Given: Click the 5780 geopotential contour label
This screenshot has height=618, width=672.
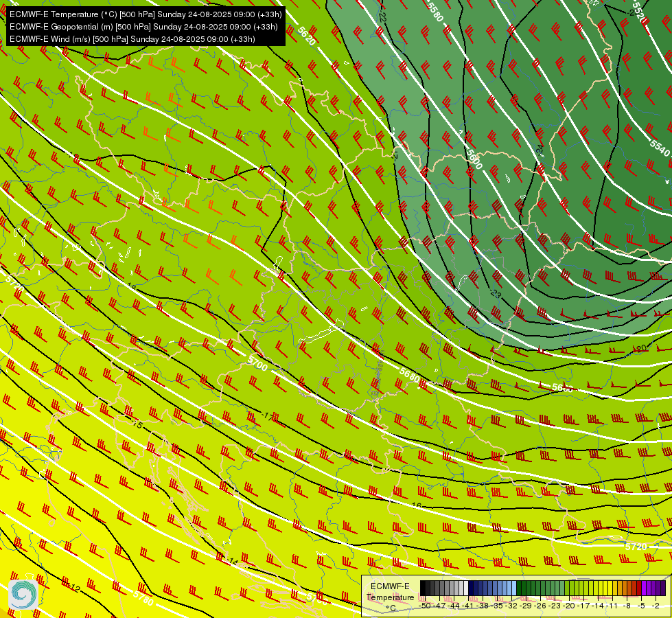Looking at the screenshot, I should (143, 598).
